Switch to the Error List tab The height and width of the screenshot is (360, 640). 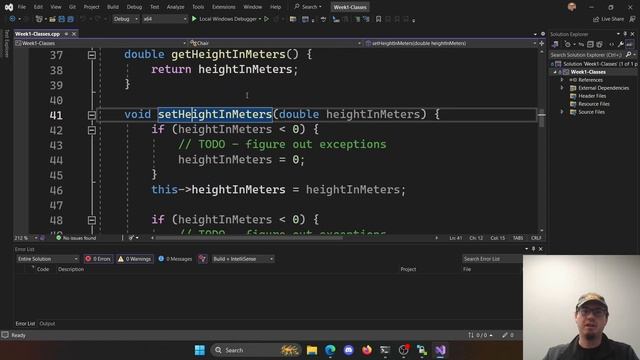click(x=25, y=323)
